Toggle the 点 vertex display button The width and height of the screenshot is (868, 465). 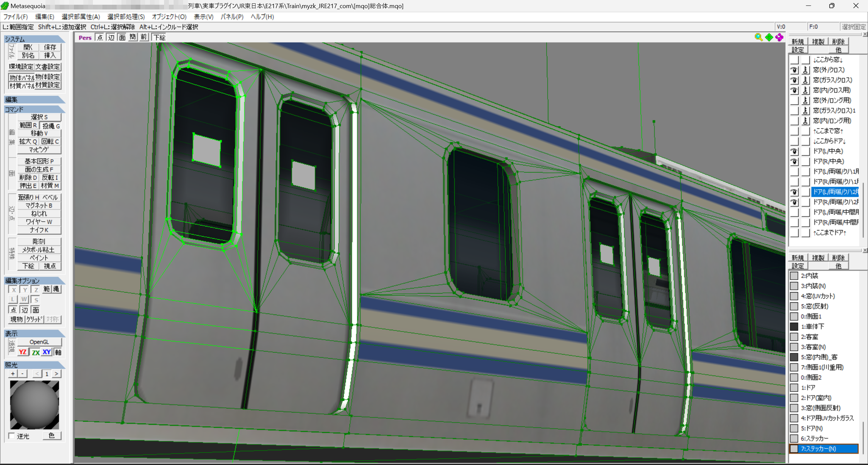pyautogui.click(x=100, y=37)
